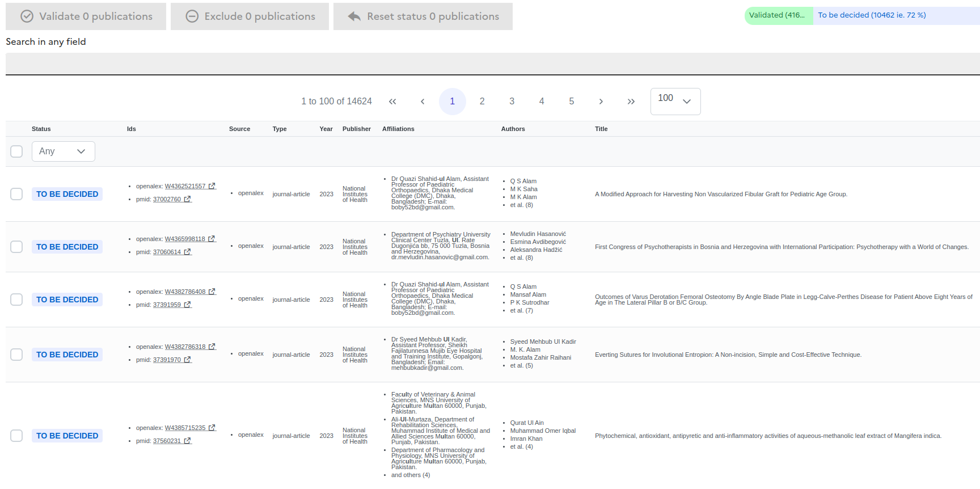Open the Status filter dropdown showing Any
This screenshot has width=980, height=489.
[x=63, y=151]
